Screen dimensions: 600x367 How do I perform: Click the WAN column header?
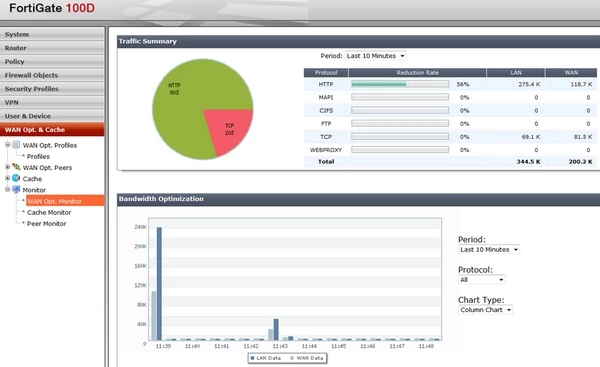[x=571, y=73]
